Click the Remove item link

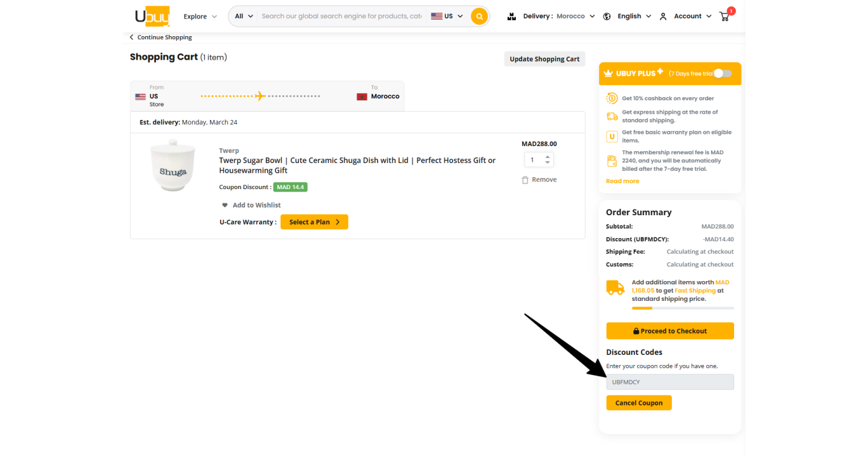pyautogui.click(x=544, y=180)
